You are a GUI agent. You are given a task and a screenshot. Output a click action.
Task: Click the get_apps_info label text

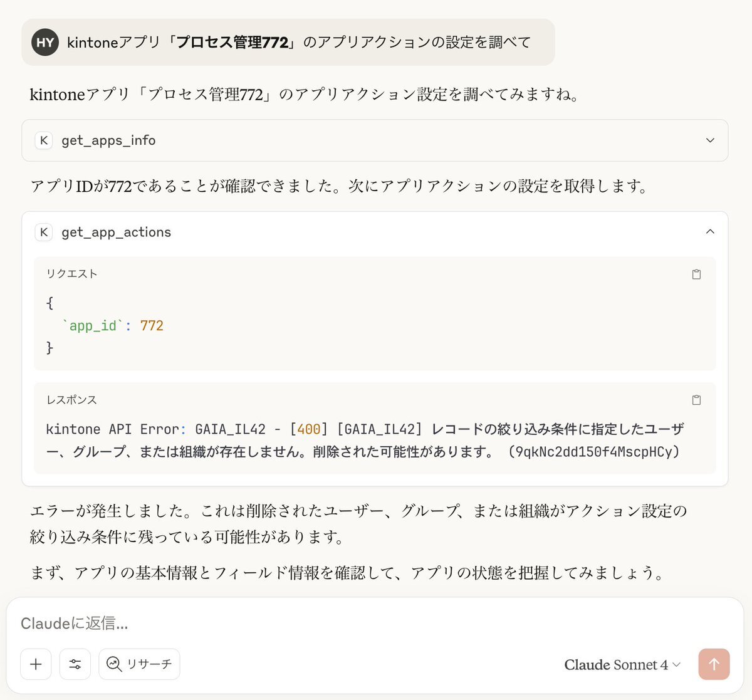(x=108, y=140)
